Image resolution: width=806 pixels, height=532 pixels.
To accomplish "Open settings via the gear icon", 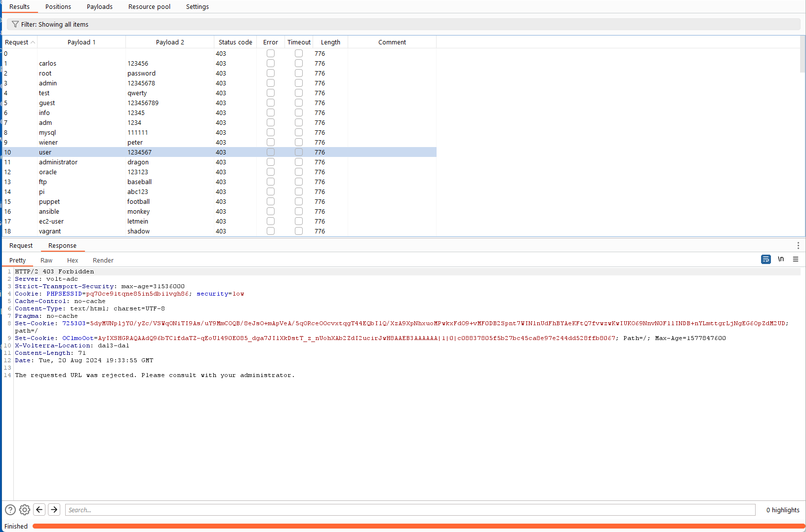I will click(x=24, y=509).
